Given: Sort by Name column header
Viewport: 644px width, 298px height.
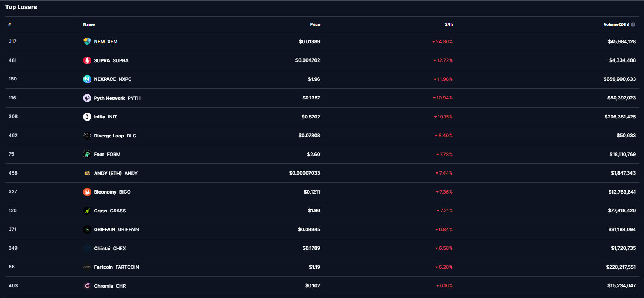Looking at the screenshot, I should [89, 24].
